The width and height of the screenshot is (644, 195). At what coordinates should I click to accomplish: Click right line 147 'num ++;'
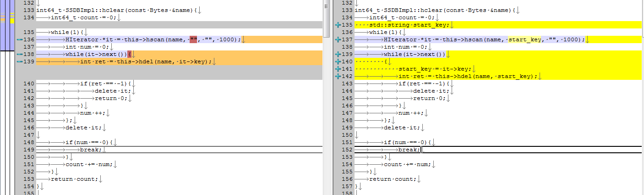pos(411,113)
